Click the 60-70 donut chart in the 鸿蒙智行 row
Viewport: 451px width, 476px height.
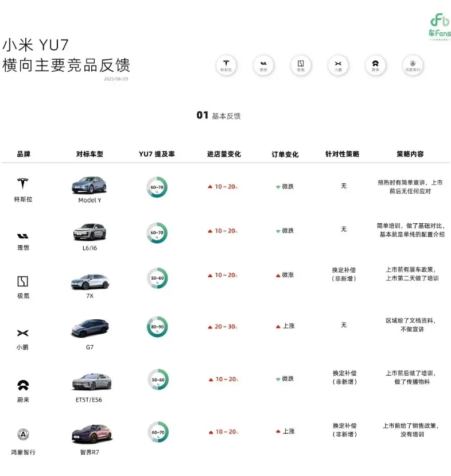pos(158,432)
